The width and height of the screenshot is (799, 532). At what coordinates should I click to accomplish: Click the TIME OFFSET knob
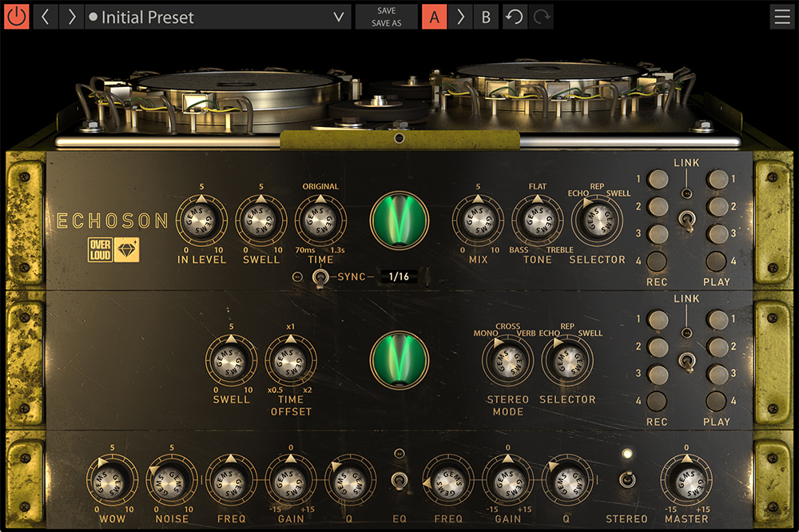pyautogui.click(x=291, y=361)
